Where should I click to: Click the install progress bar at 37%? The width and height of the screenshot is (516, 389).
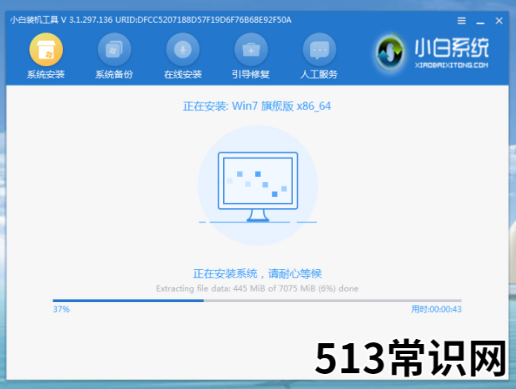click(x=257, y=301)
